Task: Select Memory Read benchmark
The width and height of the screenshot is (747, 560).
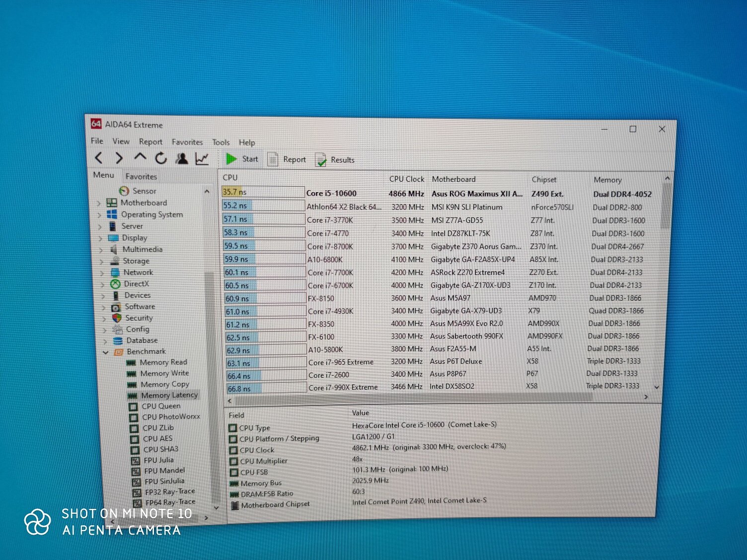Action: tap(157, 362)
